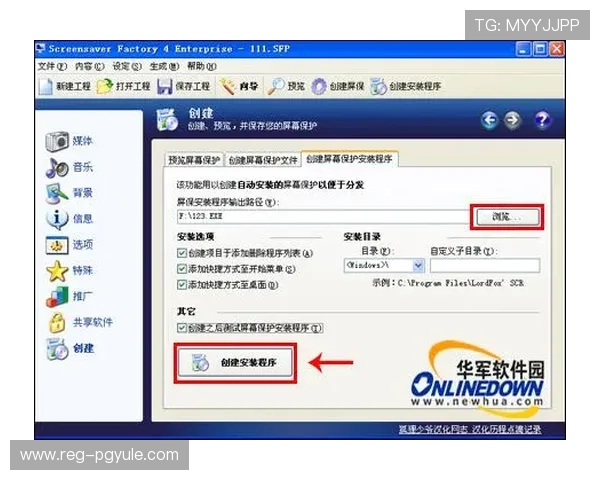This screenshot has height=480, width=600.
Task: Click 创建安装程序 toolbar icon
Action: click(x=378, y=87)
